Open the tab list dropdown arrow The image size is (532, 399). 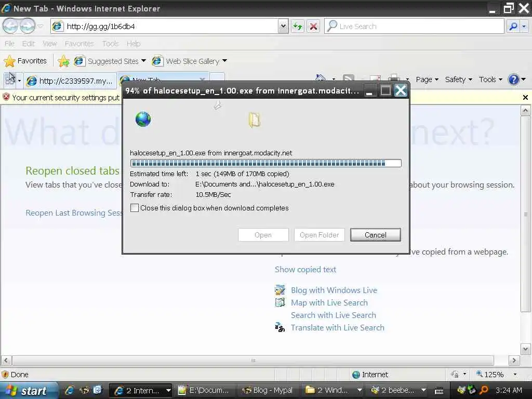(19, 81)
